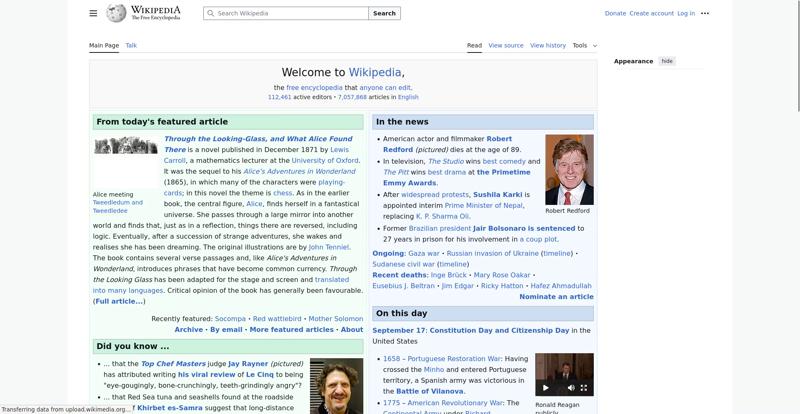Screen dimensions: 800x414
Task: Open the Red wattlebird link
Action: coord(277,319)
